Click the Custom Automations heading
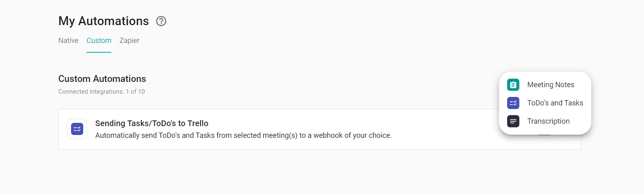This screenshot has height=193, width=644. pos(102,79)
